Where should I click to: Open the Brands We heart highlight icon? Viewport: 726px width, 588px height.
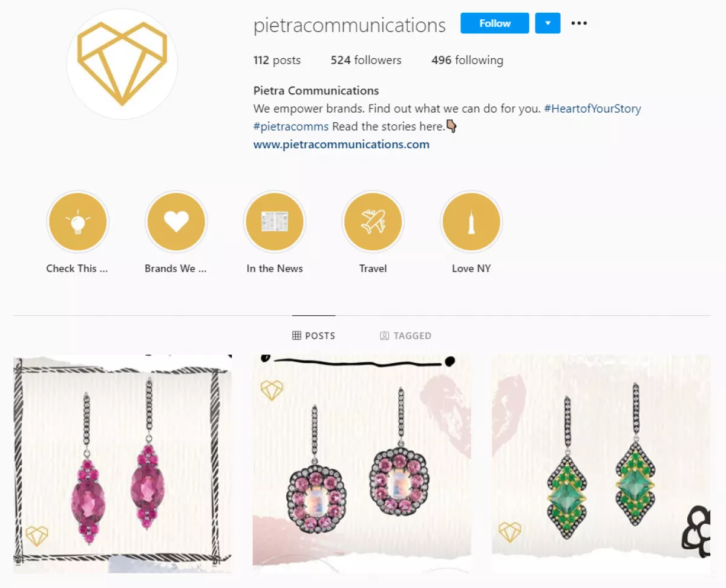[x=176, y=222]
